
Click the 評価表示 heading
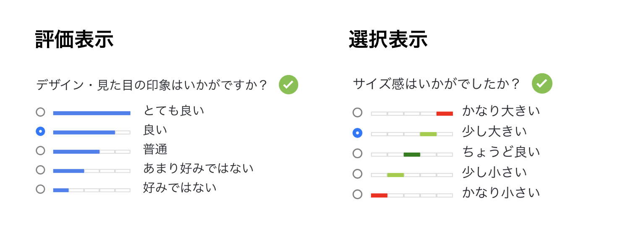75,40
